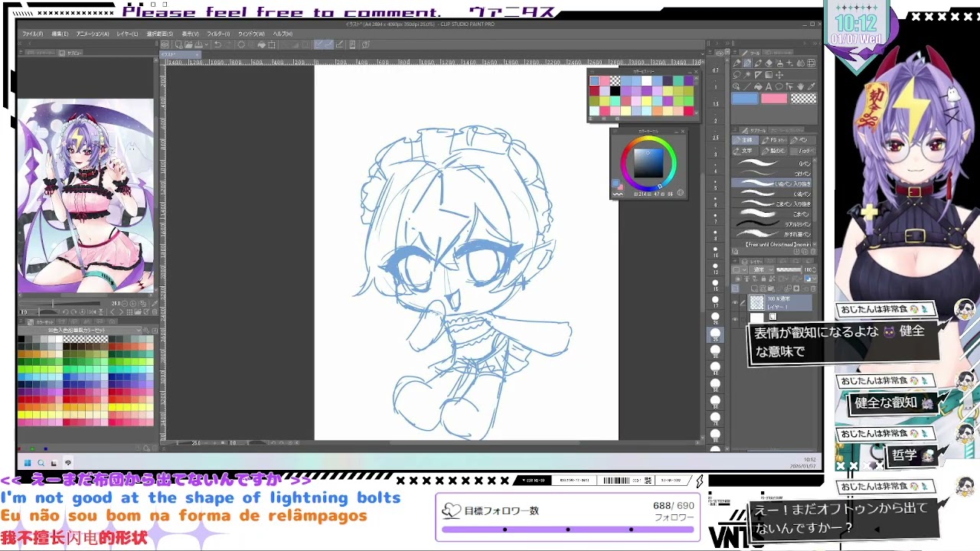Select the blue main drawing color swatch
This screenshot has width=980, height=551.
click(744, 99)
